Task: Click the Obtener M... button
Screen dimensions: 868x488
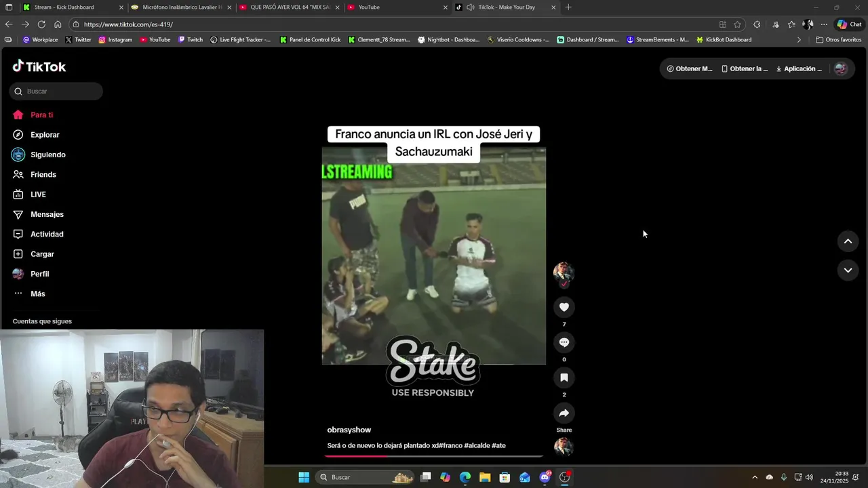Action: 690,68
